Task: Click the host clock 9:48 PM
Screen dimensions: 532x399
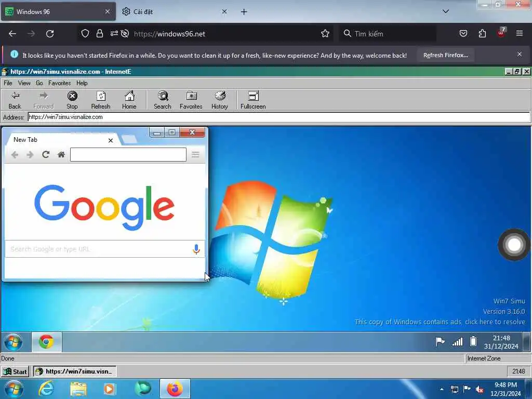Action: (x=506, y=389)
